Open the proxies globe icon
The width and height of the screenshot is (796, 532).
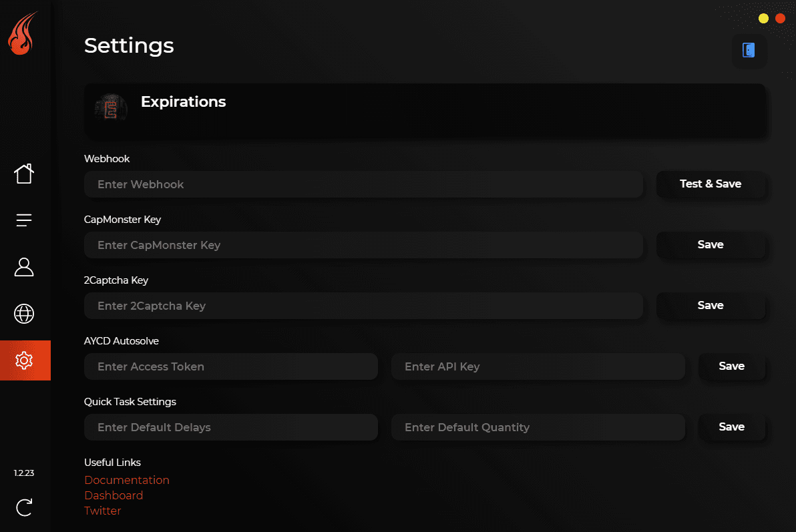point(24,314)
